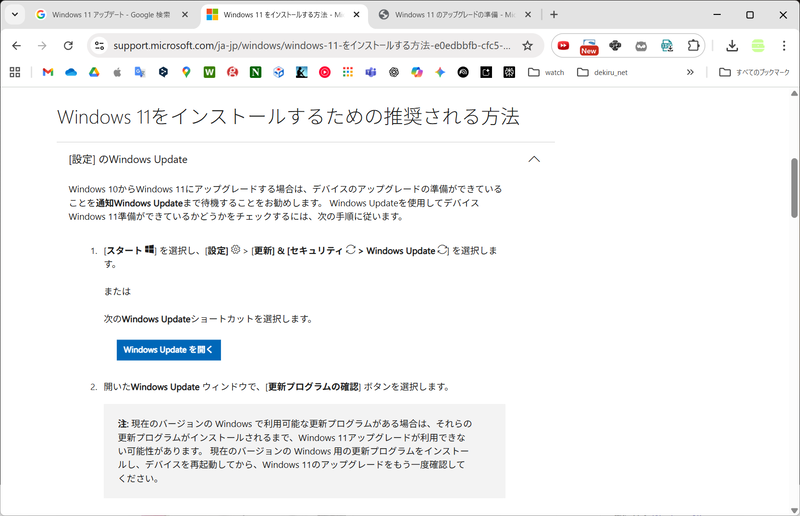Open the Extensions puzzle piece menu
This screenshot has width=800, height=516.
(x=693, y=46)
